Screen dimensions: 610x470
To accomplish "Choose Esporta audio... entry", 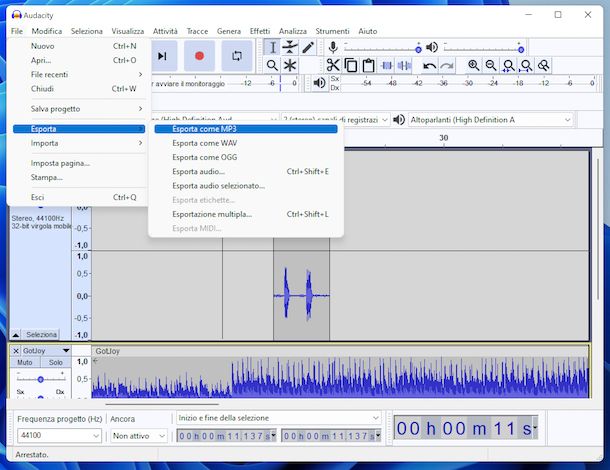I will pos(246,172).
